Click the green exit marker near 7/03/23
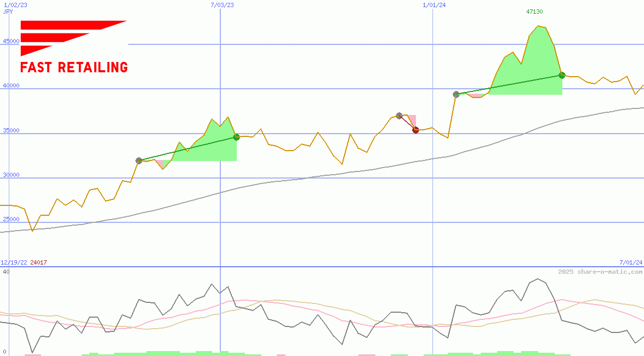 point(236,137)
